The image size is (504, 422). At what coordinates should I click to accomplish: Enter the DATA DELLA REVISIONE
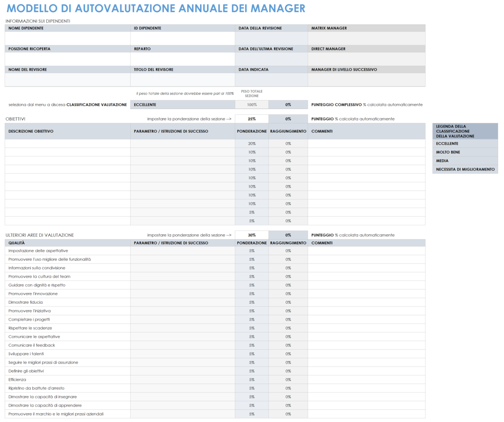click(x=271, y=38)
